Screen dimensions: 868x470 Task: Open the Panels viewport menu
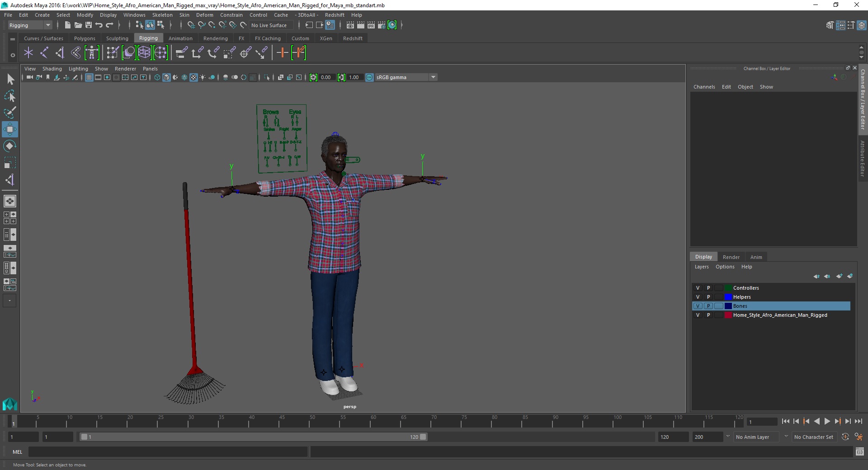(150, 69)
